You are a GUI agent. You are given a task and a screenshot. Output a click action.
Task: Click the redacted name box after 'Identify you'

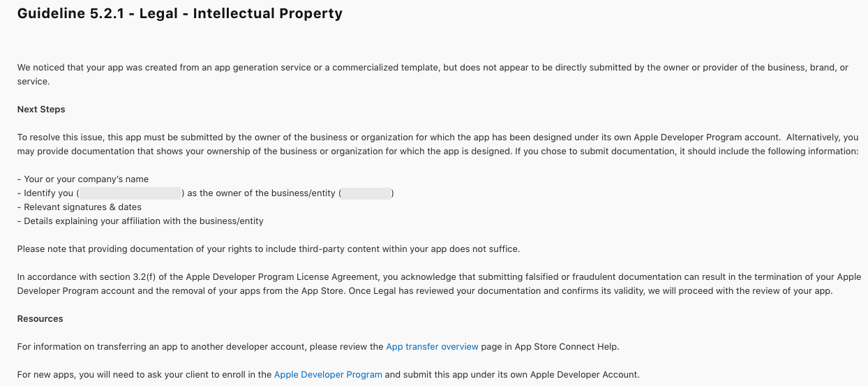pyautogui.click(x=130, y=193)
